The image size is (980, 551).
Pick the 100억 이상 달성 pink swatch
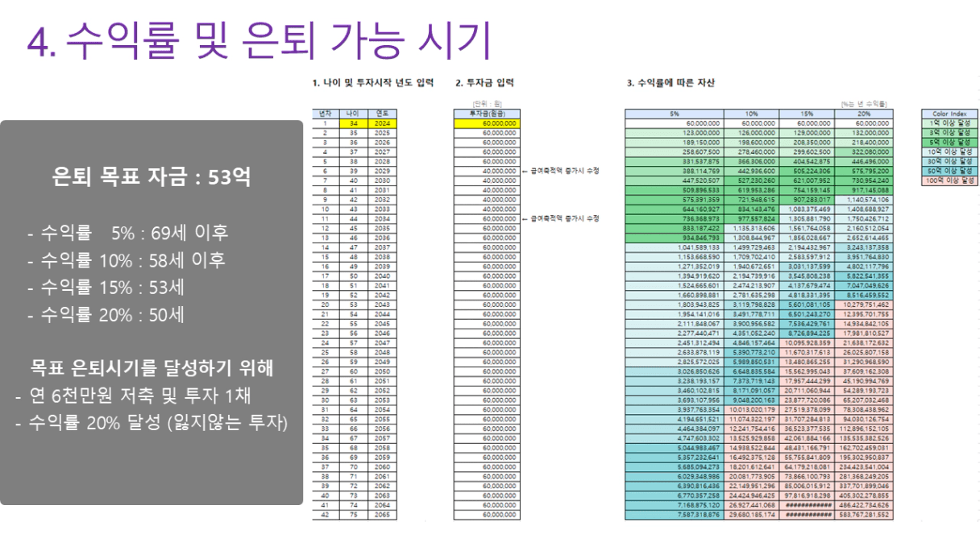[949, 181]
